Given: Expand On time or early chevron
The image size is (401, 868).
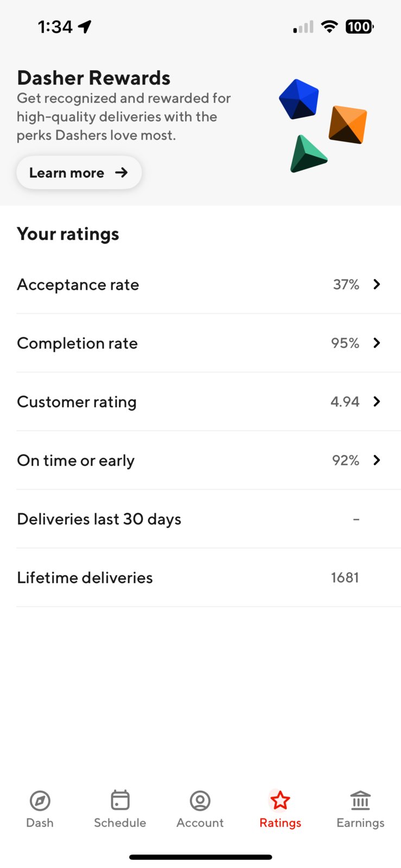Looking at the screenshot, I should (x=377, y=460).
